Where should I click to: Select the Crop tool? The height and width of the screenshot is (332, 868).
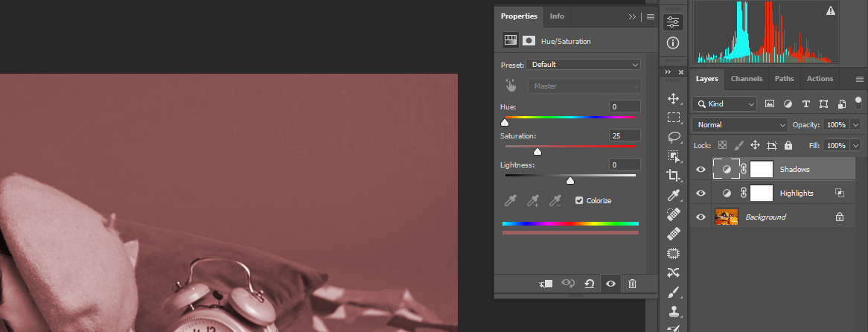click(x=673, y=176)
